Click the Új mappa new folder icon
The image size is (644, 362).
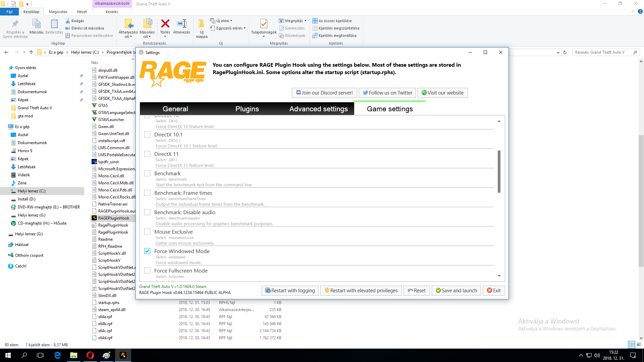[201, 24]
